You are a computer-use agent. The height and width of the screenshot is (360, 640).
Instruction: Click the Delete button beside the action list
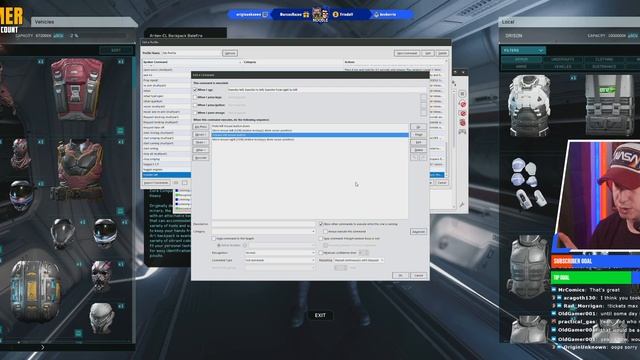[x=418, y=150]
